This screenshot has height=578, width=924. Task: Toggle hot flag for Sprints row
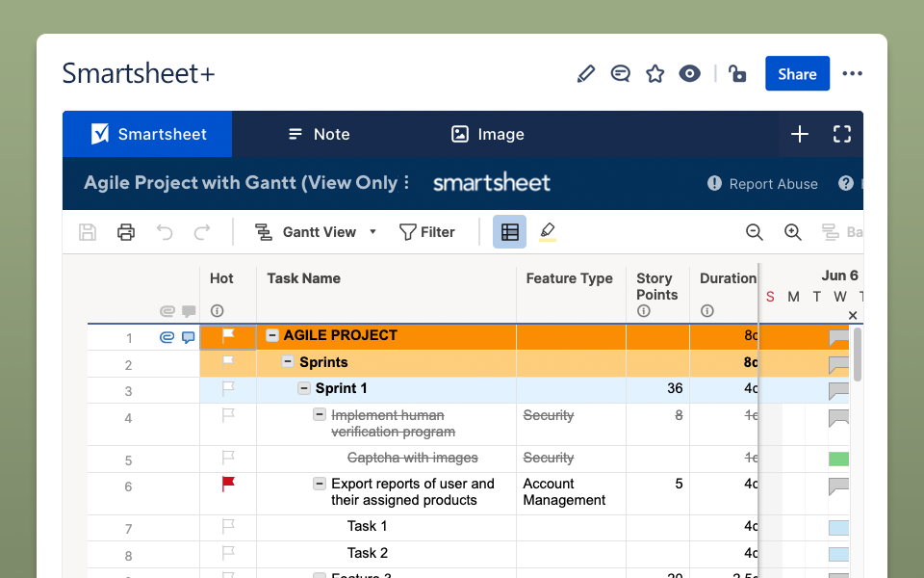pyautogui.click(x=228, y=361)
